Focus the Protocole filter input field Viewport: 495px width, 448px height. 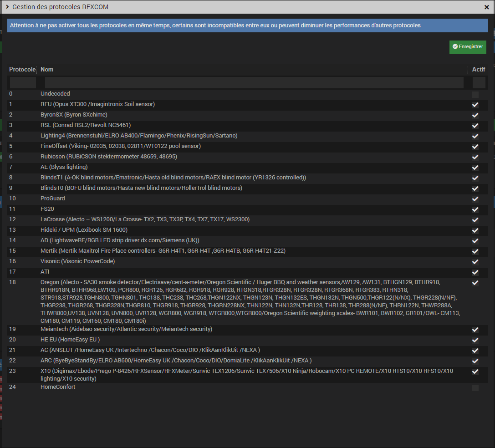(x=23, y=83)
